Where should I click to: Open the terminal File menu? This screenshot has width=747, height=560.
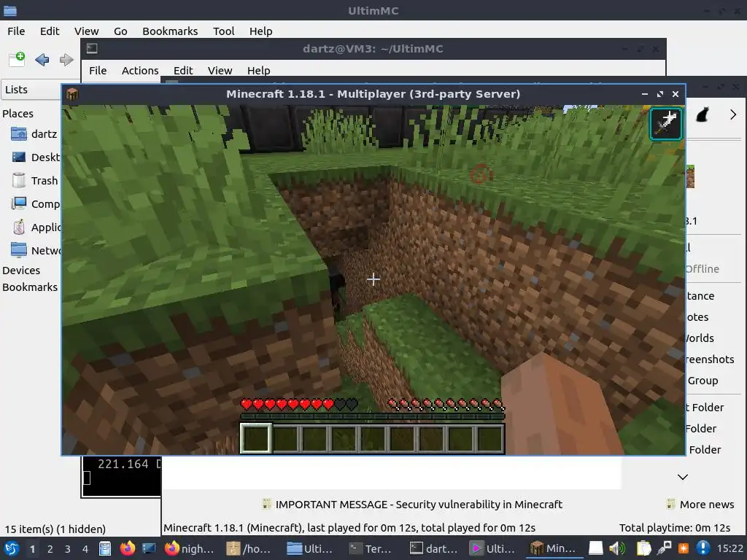[x=98, y=71]
